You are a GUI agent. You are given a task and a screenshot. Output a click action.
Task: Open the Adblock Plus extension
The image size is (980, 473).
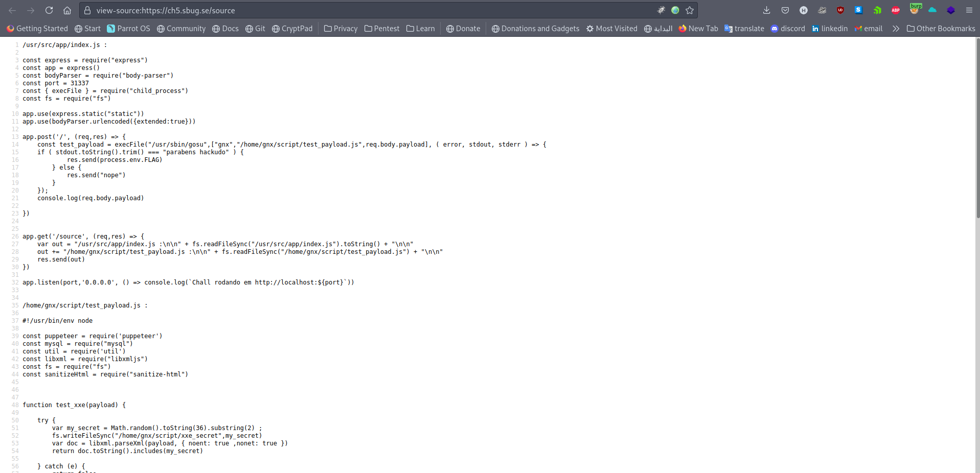click(x=896, y=10)
